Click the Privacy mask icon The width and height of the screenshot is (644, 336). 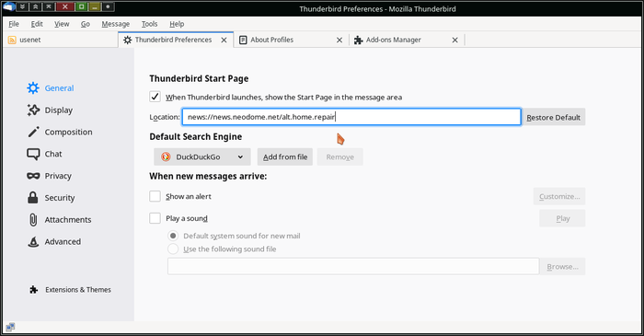coord(33,176)
